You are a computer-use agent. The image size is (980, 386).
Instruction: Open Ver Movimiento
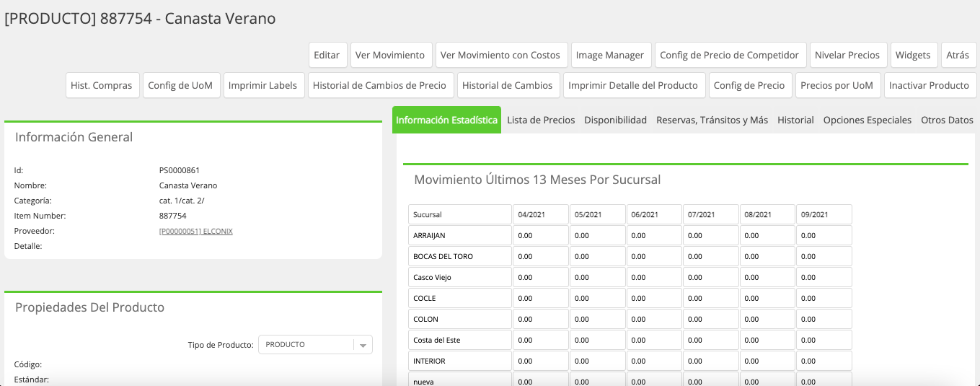click(390, 55)
